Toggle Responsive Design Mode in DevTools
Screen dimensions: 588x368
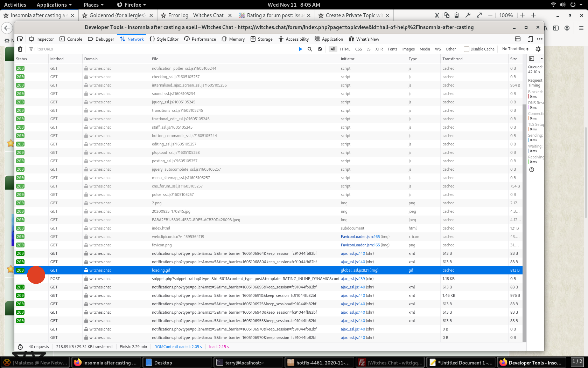pyautogui.click(x=530, y=39)
